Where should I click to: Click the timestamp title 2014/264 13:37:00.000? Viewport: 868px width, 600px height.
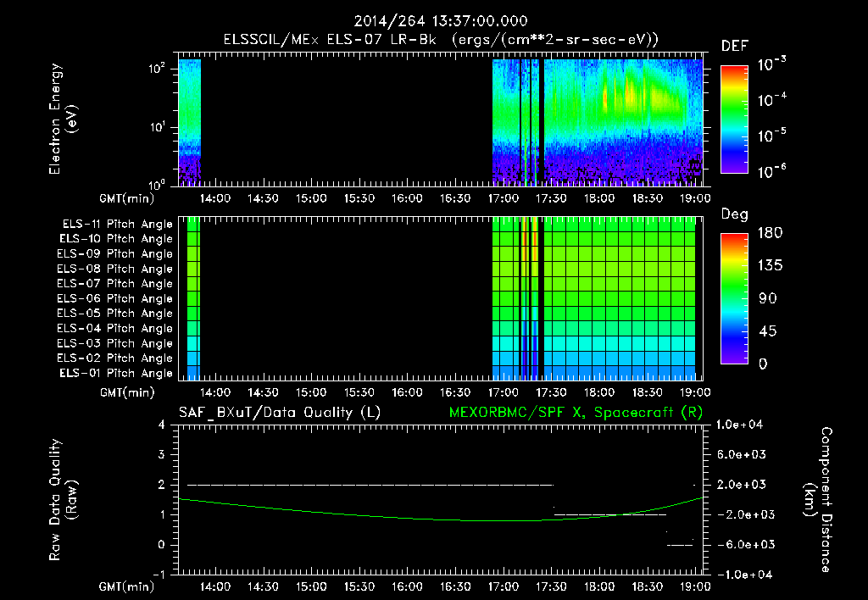point(441,21)
